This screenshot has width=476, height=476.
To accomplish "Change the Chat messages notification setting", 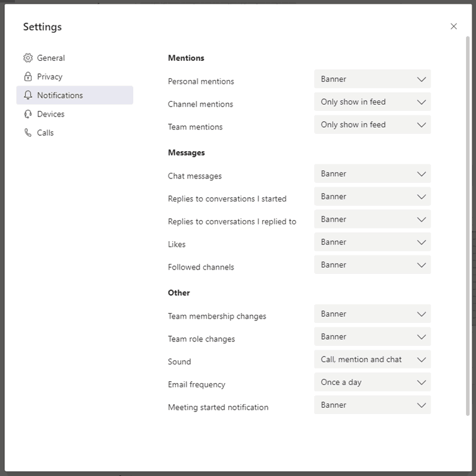I will [372, 174].
